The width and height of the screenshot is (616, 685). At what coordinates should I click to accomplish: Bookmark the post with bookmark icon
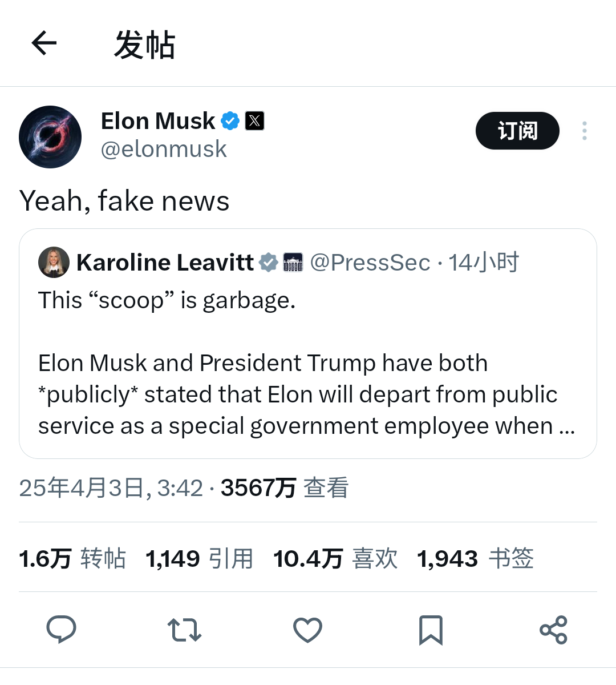(431, 630)
